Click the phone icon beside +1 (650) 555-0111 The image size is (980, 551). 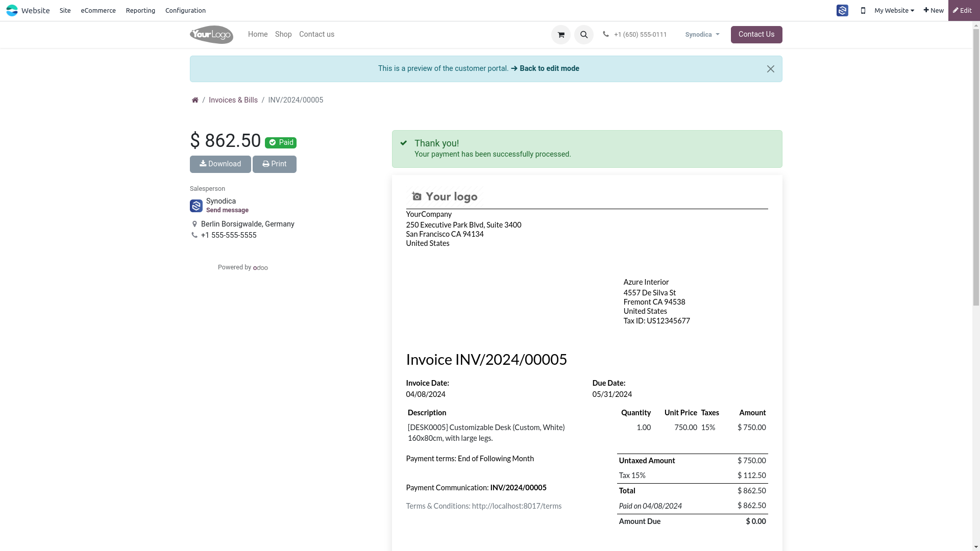point(606,34)
